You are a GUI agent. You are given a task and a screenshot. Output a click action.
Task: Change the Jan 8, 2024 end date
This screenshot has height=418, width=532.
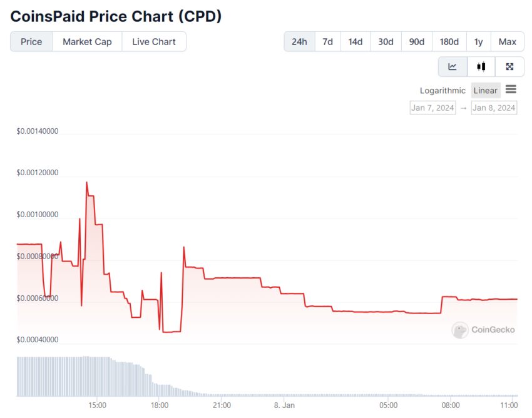coord(494,108)
